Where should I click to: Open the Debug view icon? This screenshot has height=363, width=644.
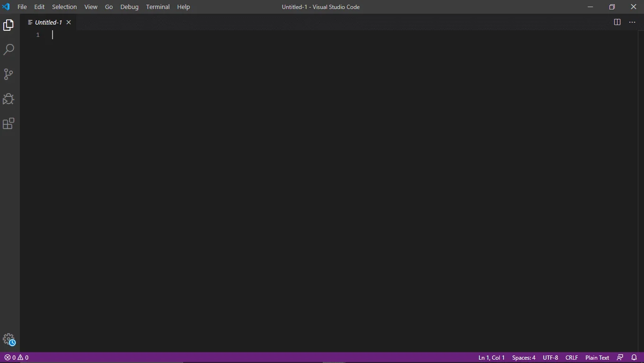[x=9, y=99]
